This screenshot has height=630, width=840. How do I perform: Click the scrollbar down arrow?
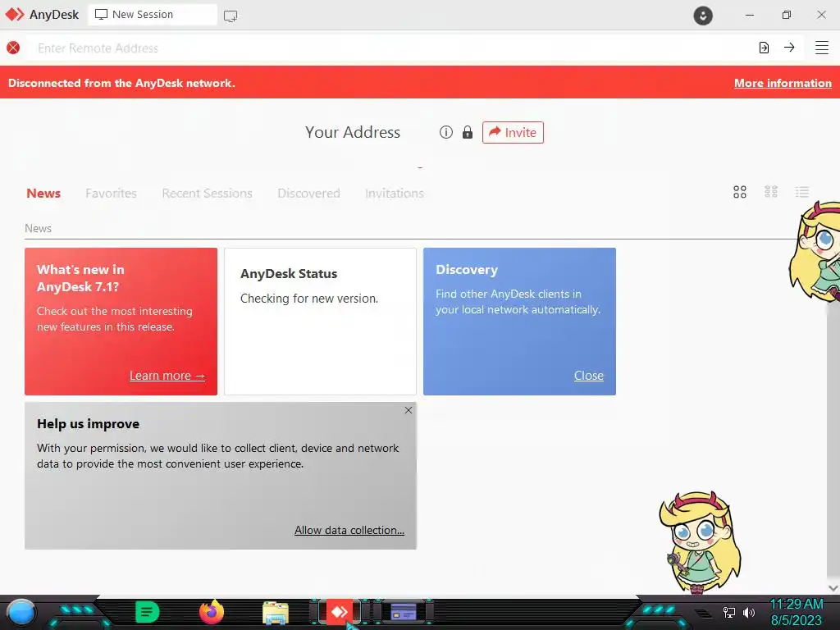click(x=833, y=588)
